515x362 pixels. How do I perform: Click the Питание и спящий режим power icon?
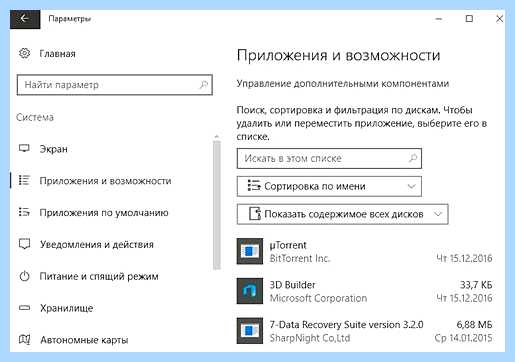point(24,276)
